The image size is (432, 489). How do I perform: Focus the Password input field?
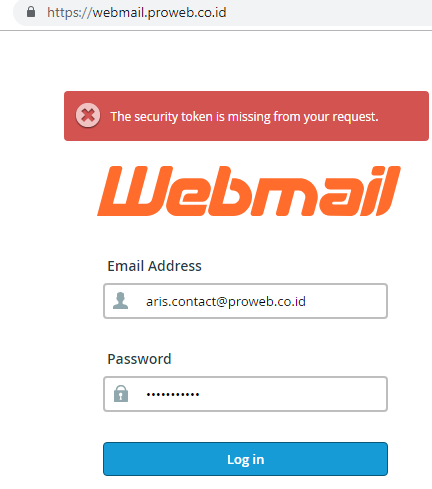pyautogui.click(x=245, y=394)
